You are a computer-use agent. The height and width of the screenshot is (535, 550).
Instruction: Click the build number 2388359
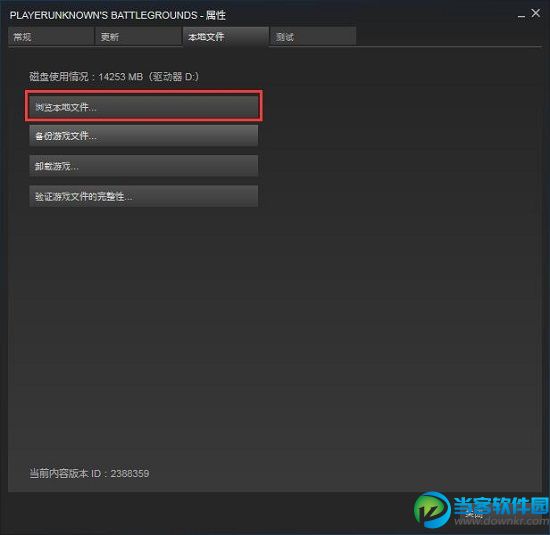tap(130, 473)
